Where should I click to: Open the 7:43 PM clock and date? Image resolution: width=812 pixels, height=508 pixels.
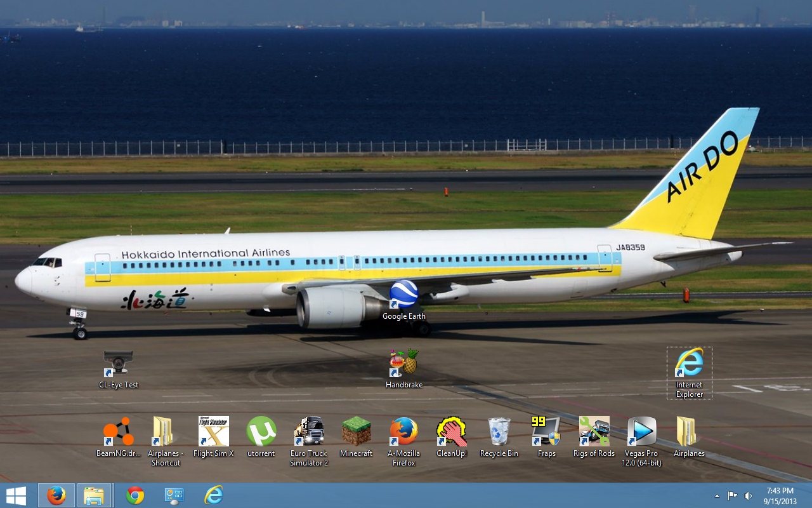(x=780, y=496)
